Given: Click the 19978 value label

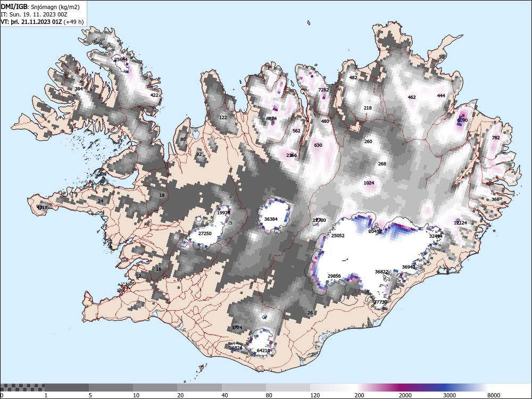Looking at the screenshot, I should point(223,213).
